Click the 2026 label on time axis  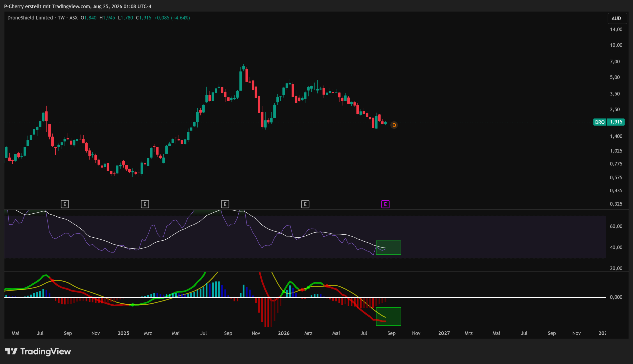pos(284,333)
